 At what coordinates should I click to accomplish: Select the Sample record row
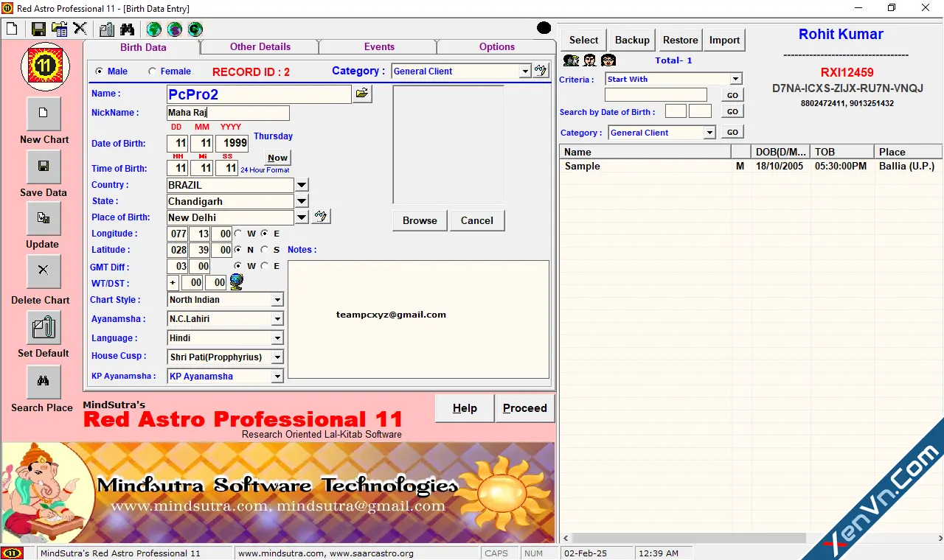[751, 167]
